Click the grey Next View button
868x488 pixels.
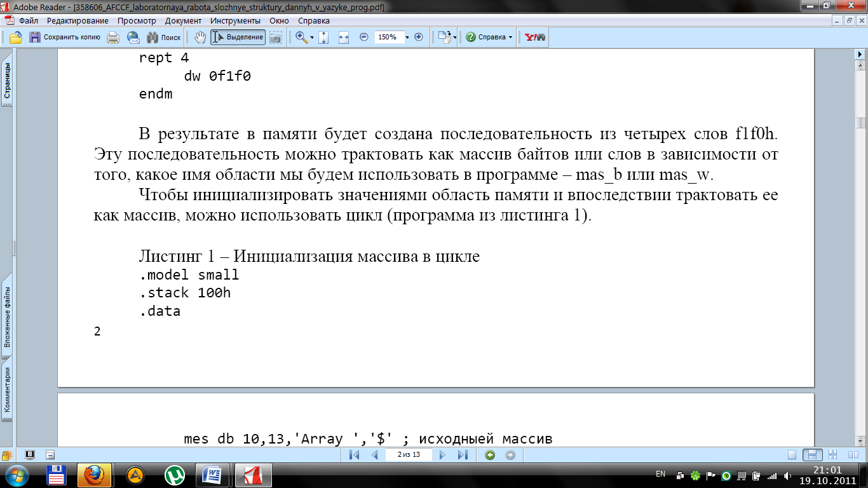(510, 455)
